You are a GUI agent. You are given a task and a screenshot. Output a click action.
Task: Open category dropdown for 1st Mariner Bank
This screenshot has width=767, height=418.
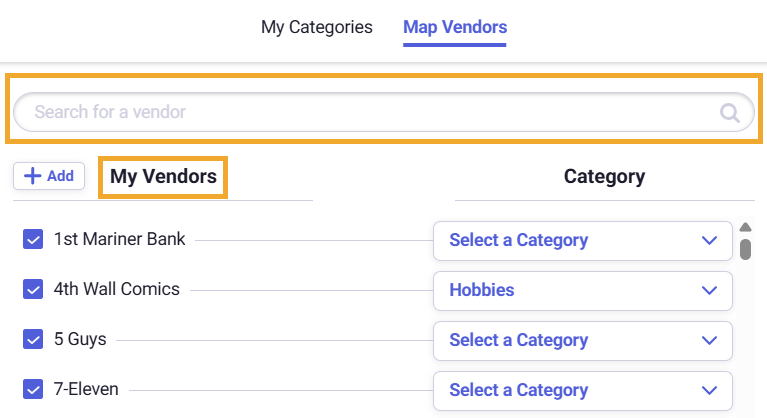(583, 240)
